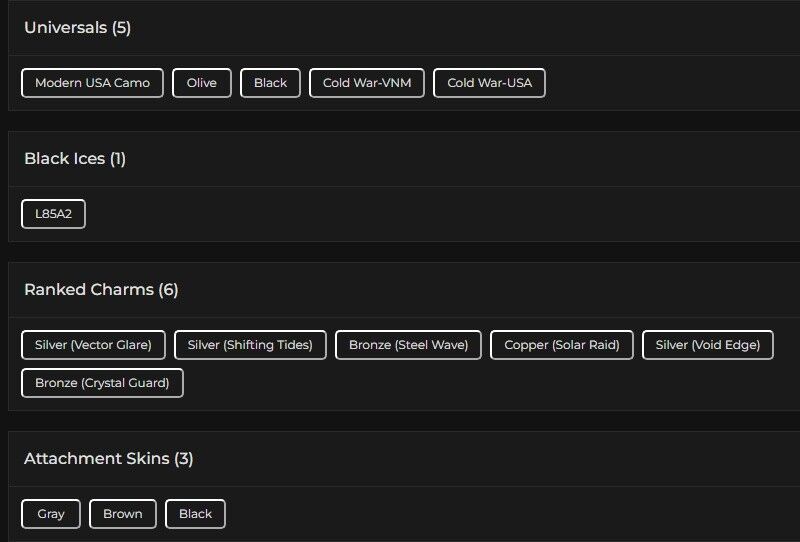Click the Cold War-USA tag
Image resolution: width=800 pixels, height=542 pixels.
[x=489, y=83]
